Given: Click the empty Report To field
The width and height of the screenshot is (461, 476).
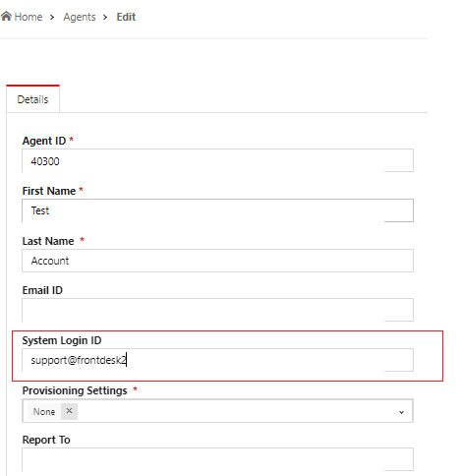Looking at the screenshot, I should click(217, 459).
